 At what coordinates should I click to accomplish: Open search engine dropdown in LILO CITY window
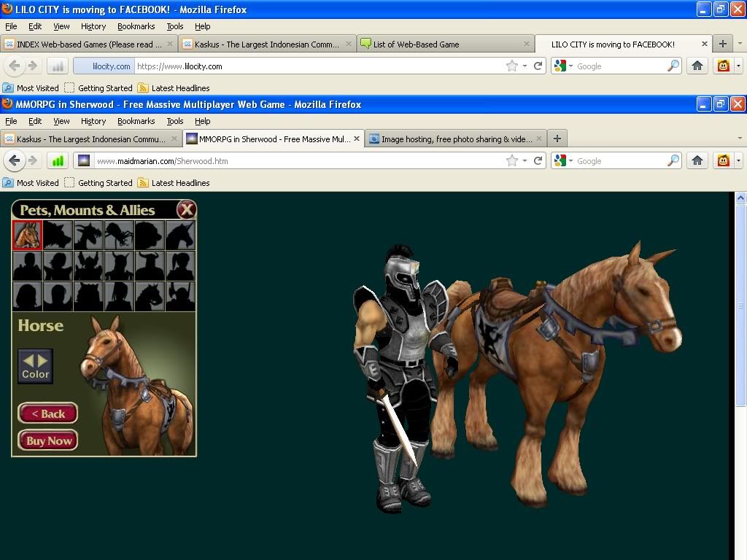(570, 66)
